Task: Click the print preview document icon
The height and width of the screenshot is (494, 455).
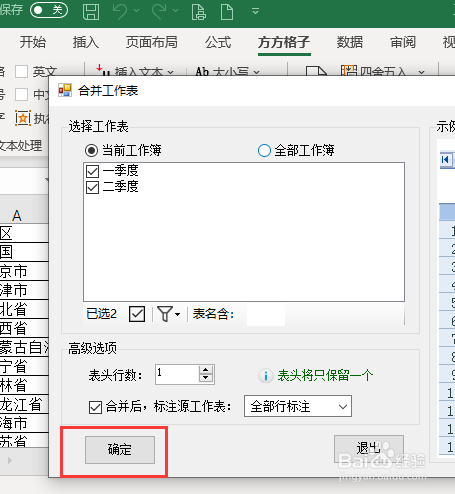Action: [199, 12]
